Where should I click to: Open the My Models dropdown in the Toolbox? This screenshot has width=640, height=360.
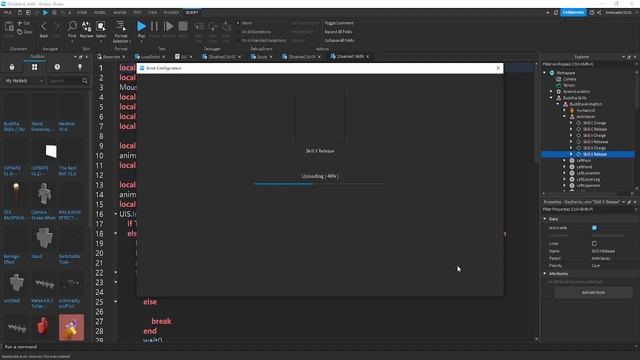pos(24,81)
